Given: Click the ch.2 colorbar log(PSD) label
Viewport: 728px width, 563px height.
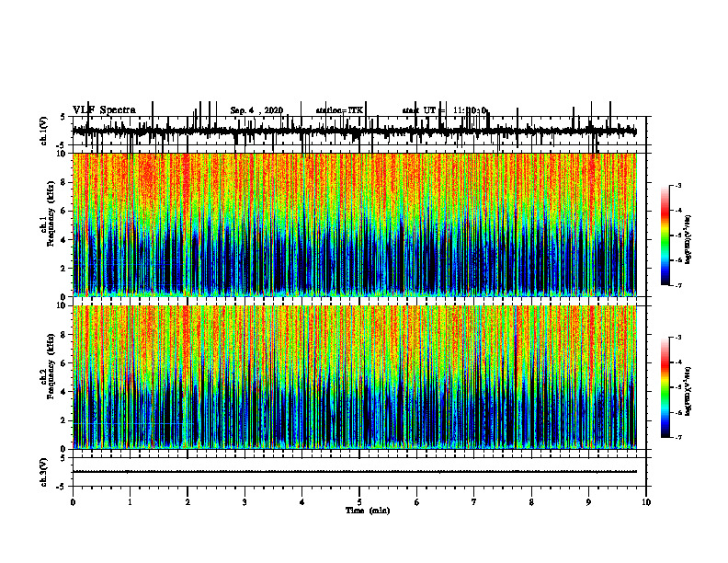Looking at the screenshot, I should (688, 391).
